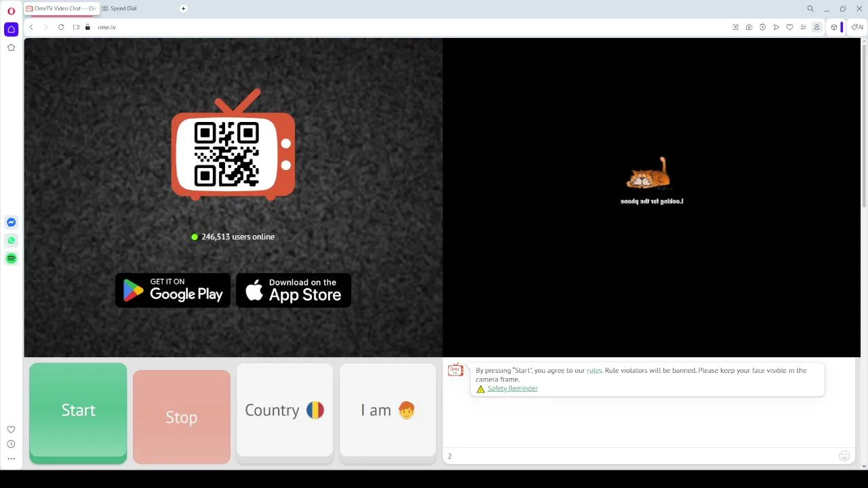Click the purple Home sidebar icon
Viewport: 868px width, 488px height.
click(11, 29)
